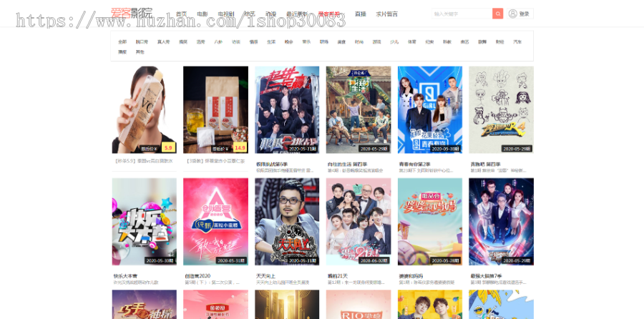This screenshot has height=319, width=644.
Task: Open the red bean tea ad thumbnail
Action: coord(215,110)
